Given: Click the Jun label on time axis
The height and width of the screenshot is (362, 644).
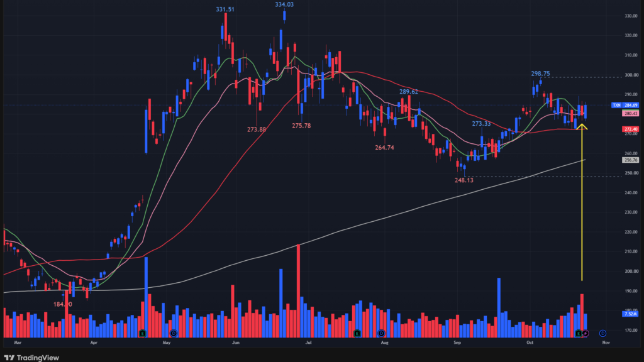Looking at the screenshot, I should [x=236, y=343].
